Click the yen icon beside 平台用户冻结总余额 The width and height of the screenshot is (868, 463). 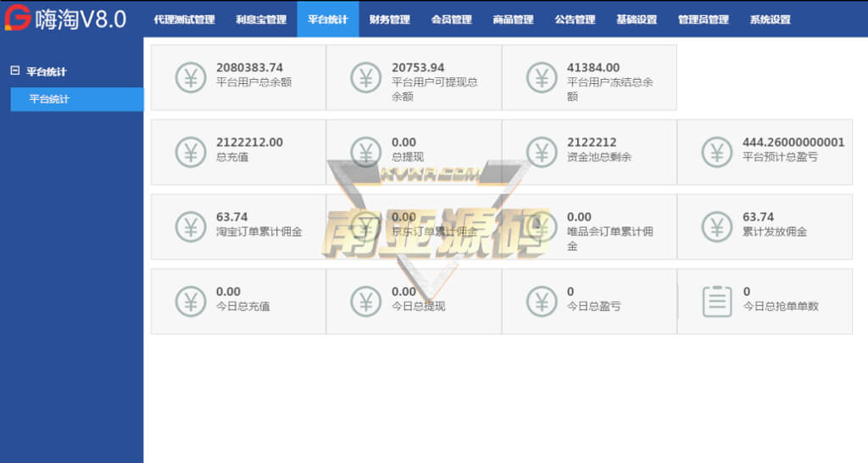542,77
